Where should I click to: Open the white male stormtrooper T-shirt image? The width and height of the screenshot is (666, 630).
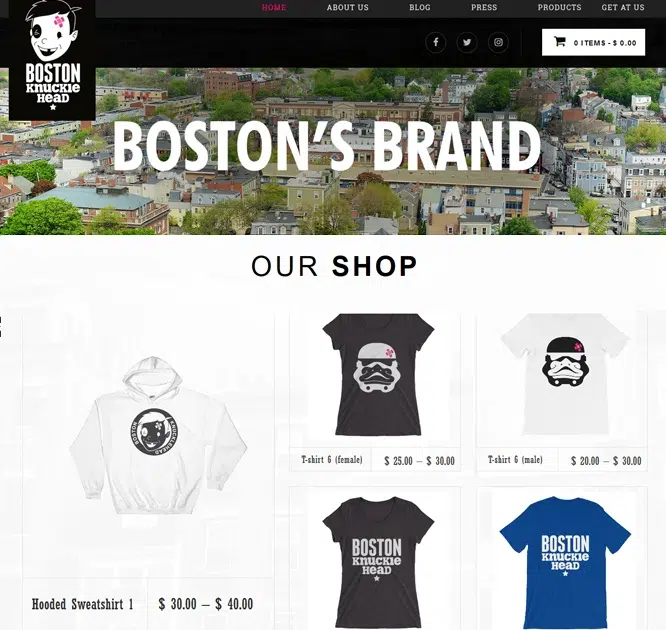(565, 375)
